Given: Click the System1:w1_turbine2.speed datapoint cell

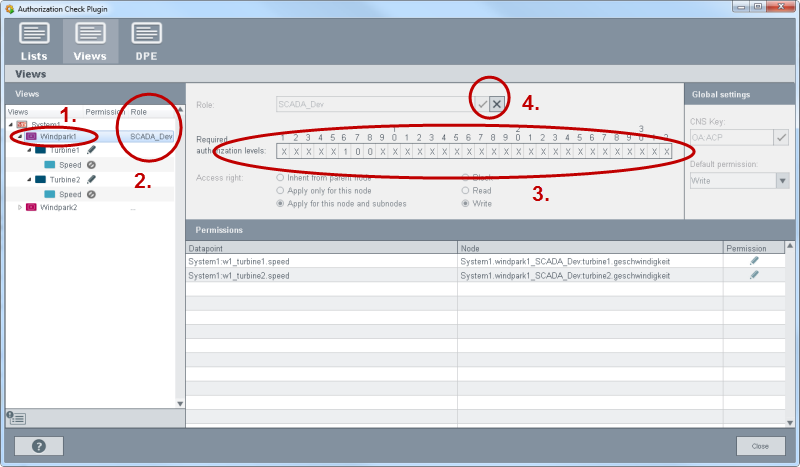Looking at the screenshot, I should (321, 276).
